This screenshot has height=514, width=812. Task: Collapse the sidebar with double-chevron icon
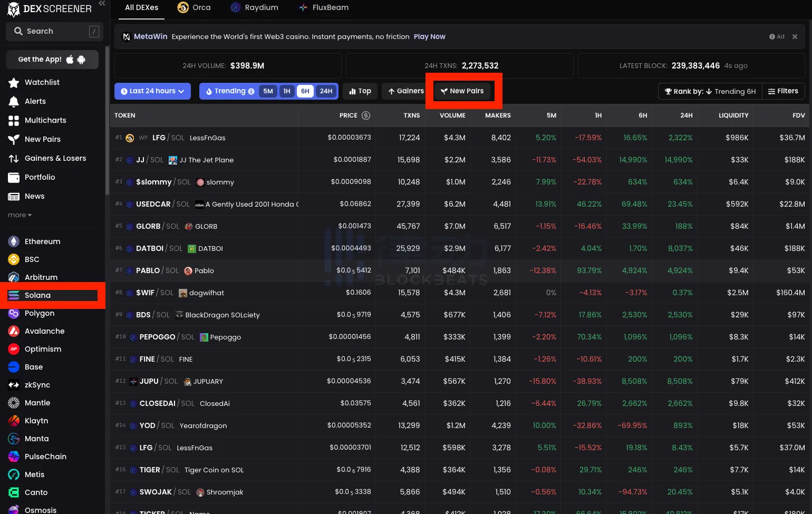click(x=102, y=4)
